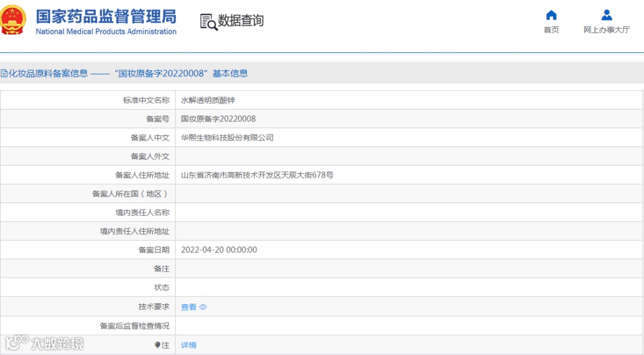644x355 pixels.
Task: Click the 标准中文名称 label
Action: pos(146,100)
